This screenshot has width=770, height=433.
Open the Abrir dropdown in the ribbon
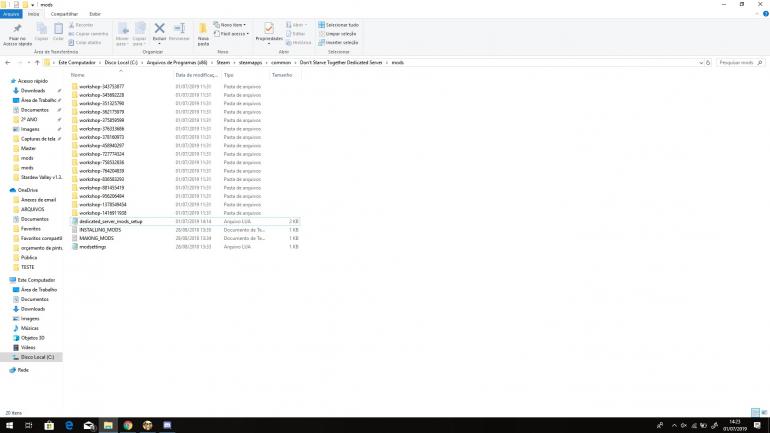(x=296, y=25)
